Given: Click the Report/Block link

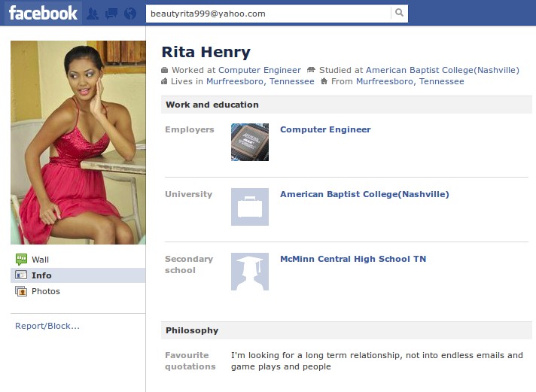Looking at the screenshot, I should 47,326.
